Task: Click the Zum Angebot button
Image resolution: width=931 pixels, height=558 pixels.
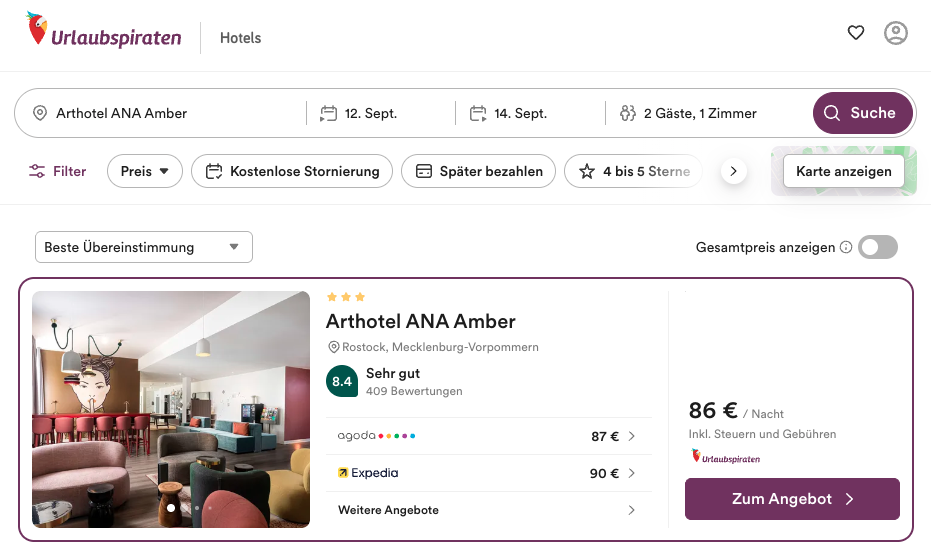Action: coord(792,499)
